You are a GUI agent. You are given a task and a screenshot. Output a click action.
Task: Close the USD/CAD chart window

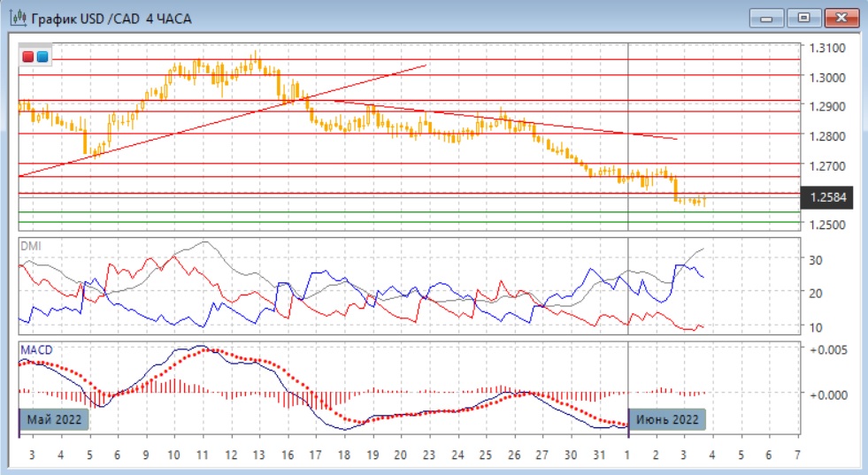tap(841, 18)
